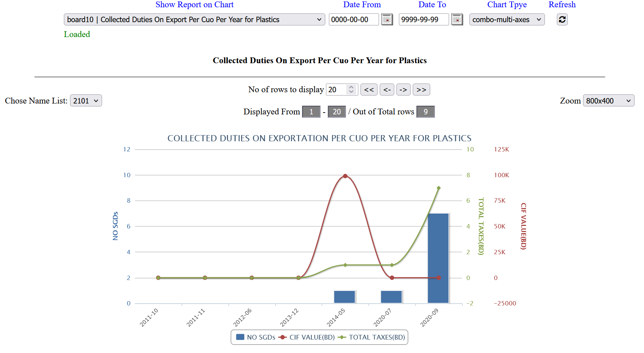The image size is (644, 353).
Task: Click the Date From input field
Action: pyautogui.click(x=354, y=20)
